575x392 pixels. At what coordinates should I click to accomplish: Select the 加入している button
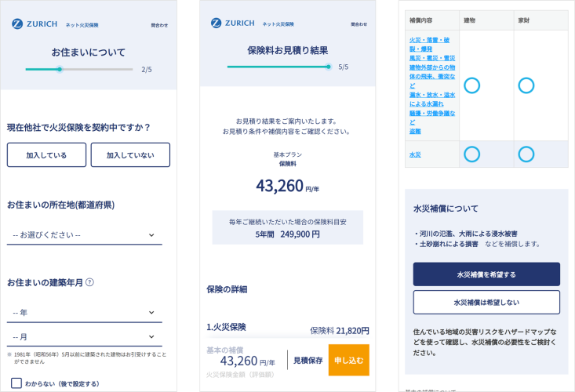46,155
